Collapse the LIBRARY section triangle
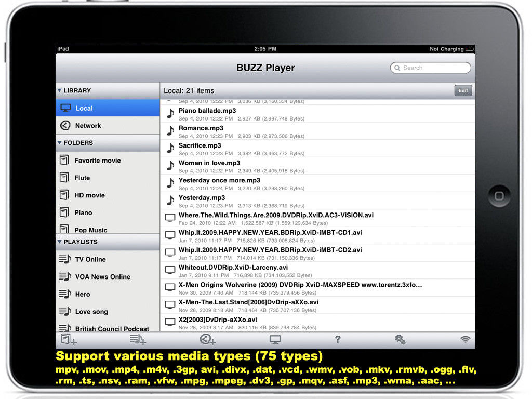 pos(60,90)
